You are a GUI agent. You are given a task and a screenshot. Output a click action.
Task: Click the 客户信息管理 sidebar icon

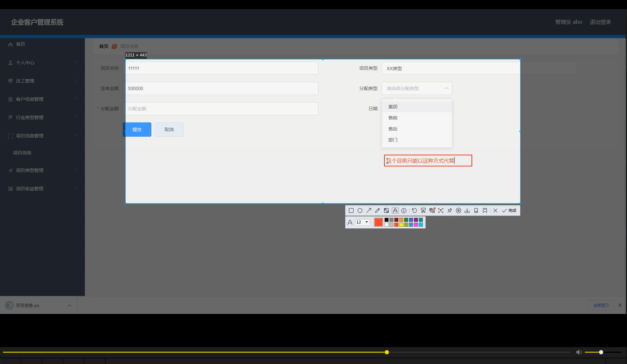[10, 99]
